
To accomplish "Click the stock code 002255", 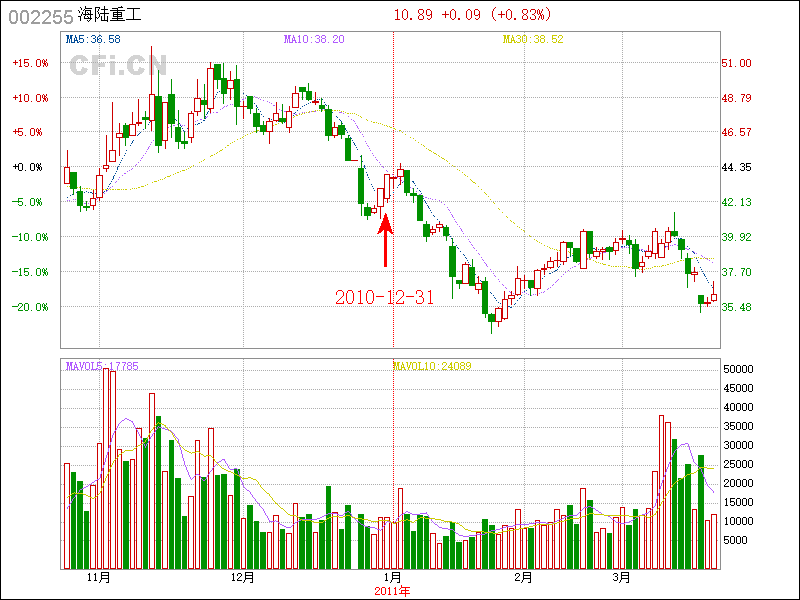I will point(39,16).
